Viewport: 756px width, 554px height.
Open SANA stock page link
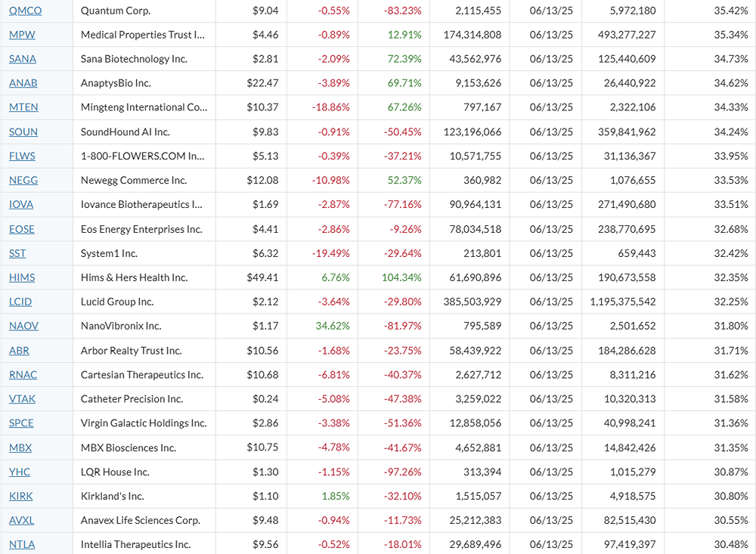tap(22, 59)
